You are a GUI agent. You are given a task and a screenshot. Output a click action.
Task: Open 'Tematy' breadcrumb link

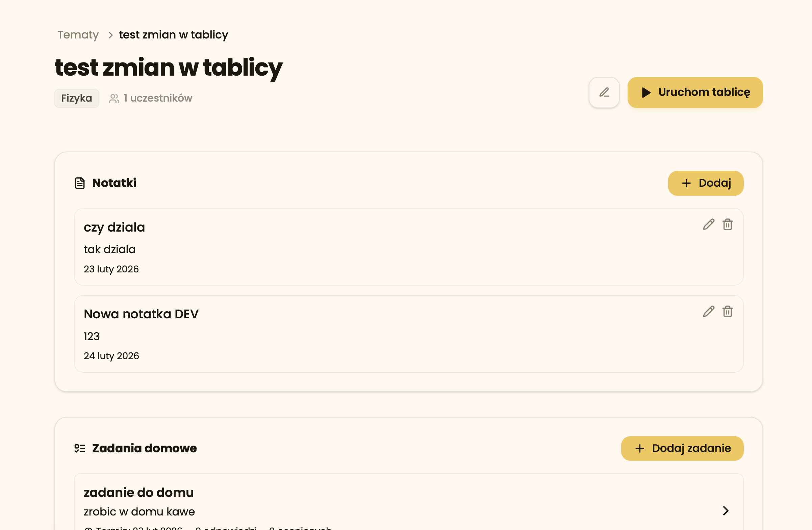77,34
